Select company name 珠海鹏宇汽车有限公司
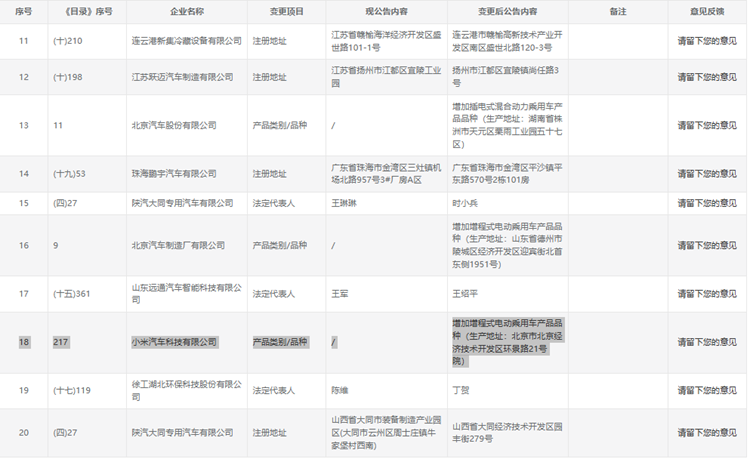Screen dimensions: 750x459 point(174,174)
